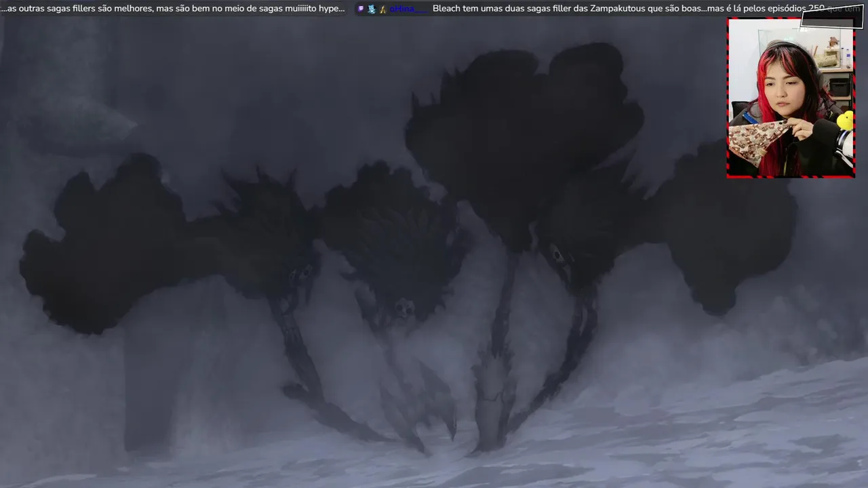Click the purple Twitch badge in chat ticker
This screenshot has width=868, height=488.
coord(361,9)
